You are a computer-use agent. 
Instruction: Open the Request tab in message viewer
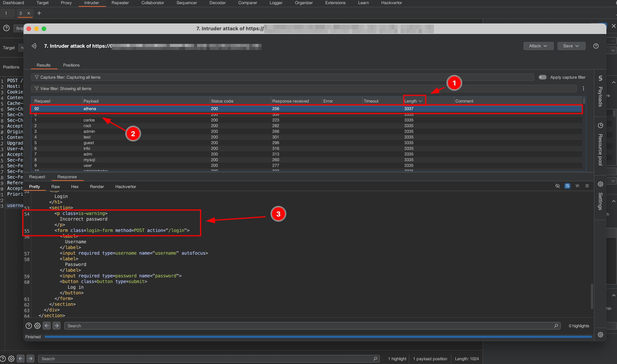pos(37,177)
